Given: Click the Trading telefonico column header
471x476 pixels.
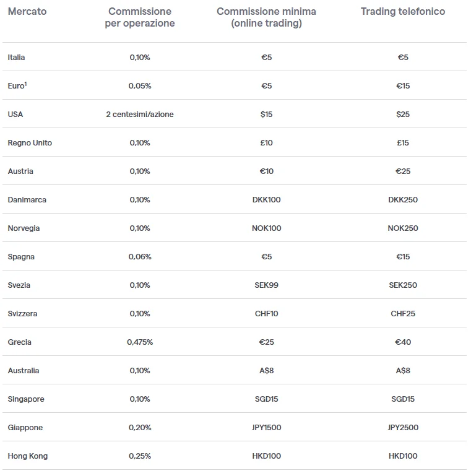Looking at the screenshot, I should point(402,11).
